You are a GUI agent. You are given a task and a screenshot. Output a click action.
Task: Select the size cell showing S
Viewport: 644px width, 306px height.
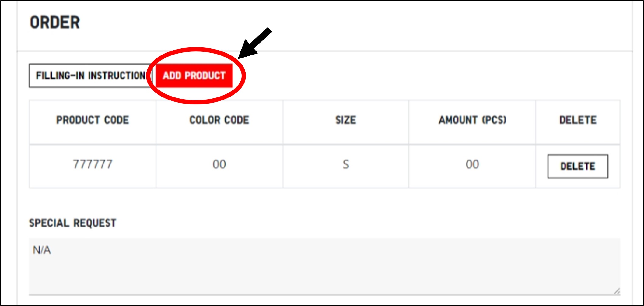(x=345, y=165)
